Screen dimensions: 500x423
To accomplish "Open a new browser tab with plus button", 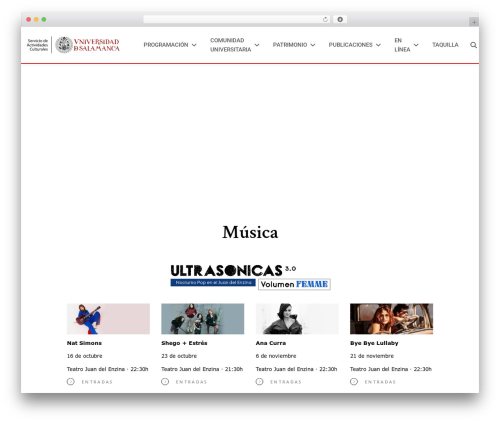I will coord(474,22).
